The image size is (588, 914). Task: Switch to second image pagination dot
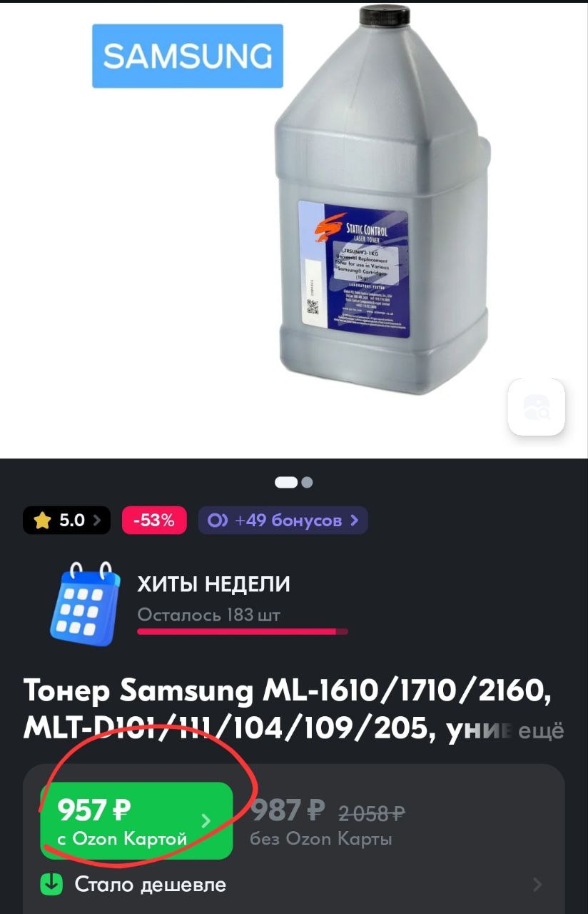307,482
